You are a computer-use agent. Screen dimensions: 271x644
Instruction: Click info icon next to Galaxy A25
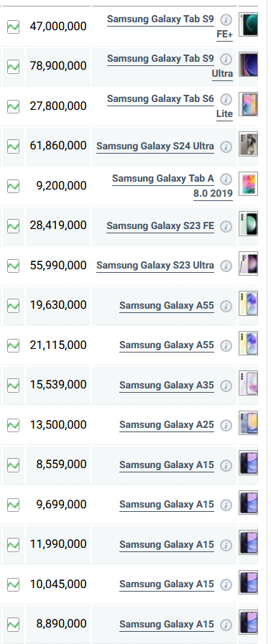(226, 426)
